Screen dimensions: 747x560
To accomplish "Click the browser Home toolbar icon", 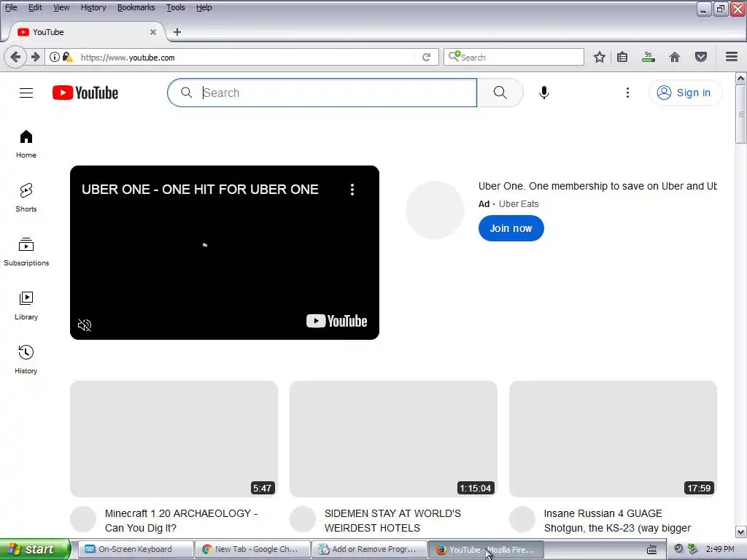I will [x=675, y=57].
